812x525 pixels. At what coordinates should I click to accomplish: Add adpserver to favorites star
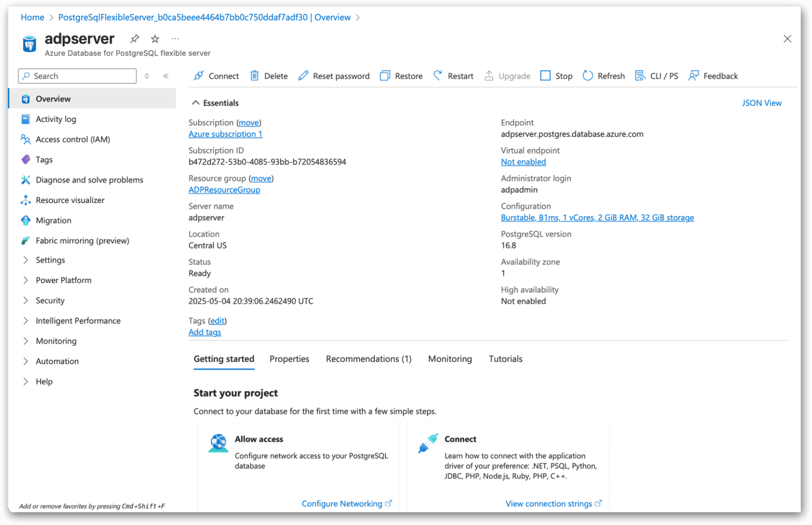click(x=155, y=39)
